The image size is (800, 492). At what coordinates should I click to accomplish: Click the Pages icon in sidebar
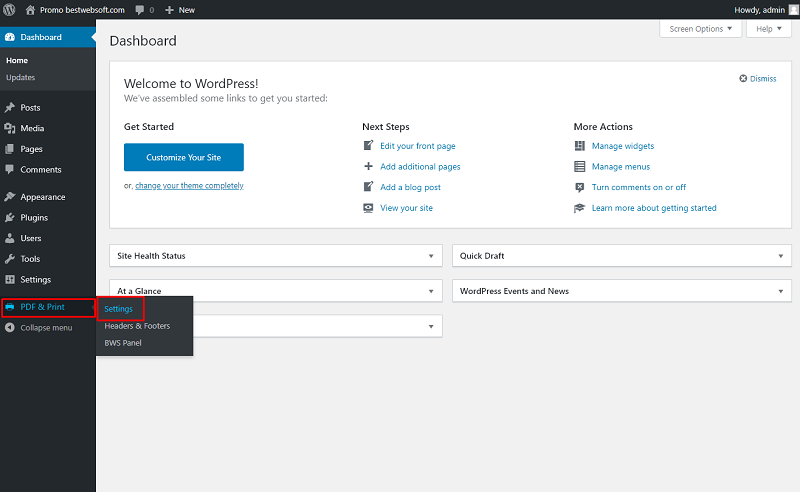click(10, 149)
